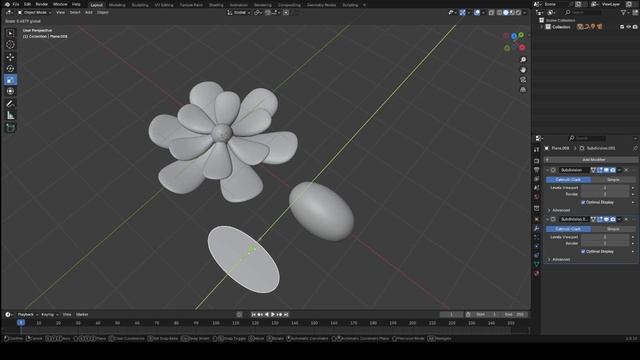This screenshot has width=640, height=360.
Task: Collapse the first Subdivision modifier panel
Action: (547, 170)
